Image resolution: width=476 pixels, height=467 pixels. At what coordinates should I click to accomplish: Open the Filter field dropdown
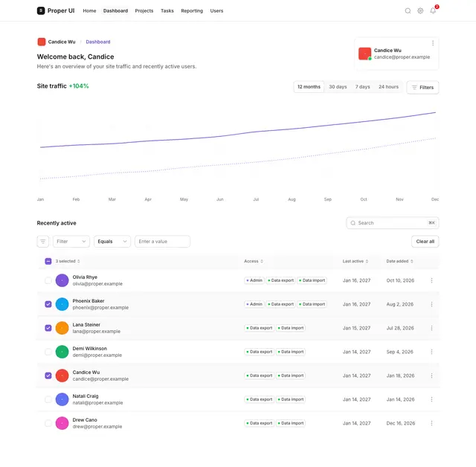pos(71,242)
